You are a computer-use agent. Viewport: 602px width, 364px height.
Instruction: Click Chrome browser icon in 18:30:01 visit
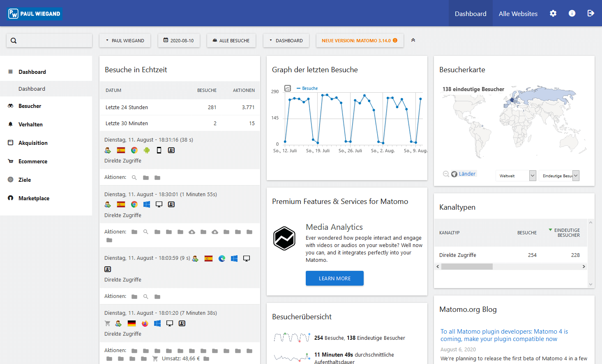pos(134,204)
